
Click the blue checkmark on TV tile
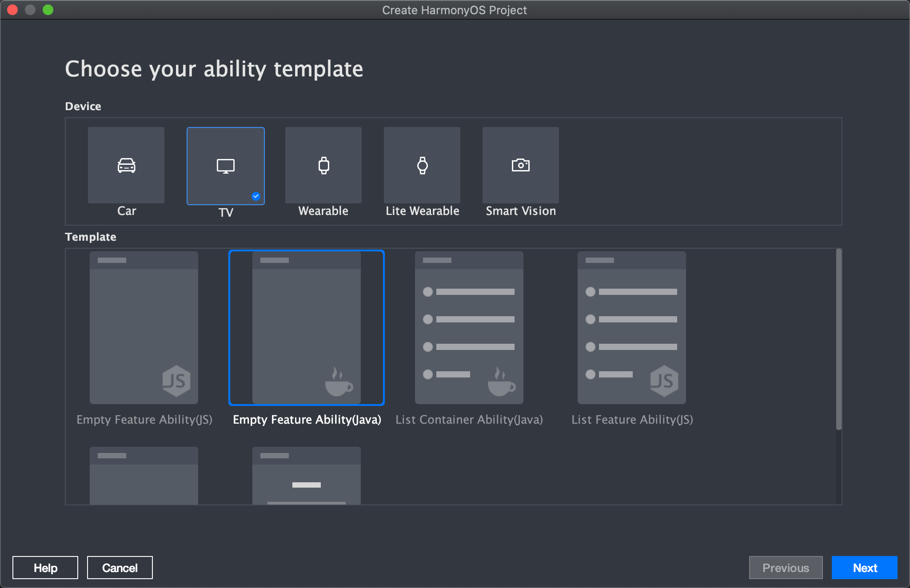point(256,196)
